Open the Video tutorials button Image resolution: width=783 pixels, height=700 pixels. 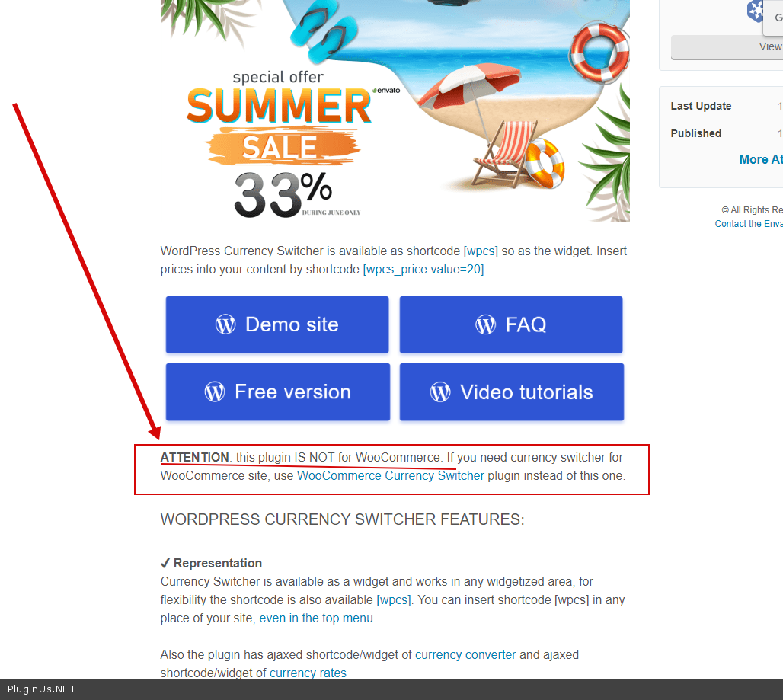(x=512, y=392)
